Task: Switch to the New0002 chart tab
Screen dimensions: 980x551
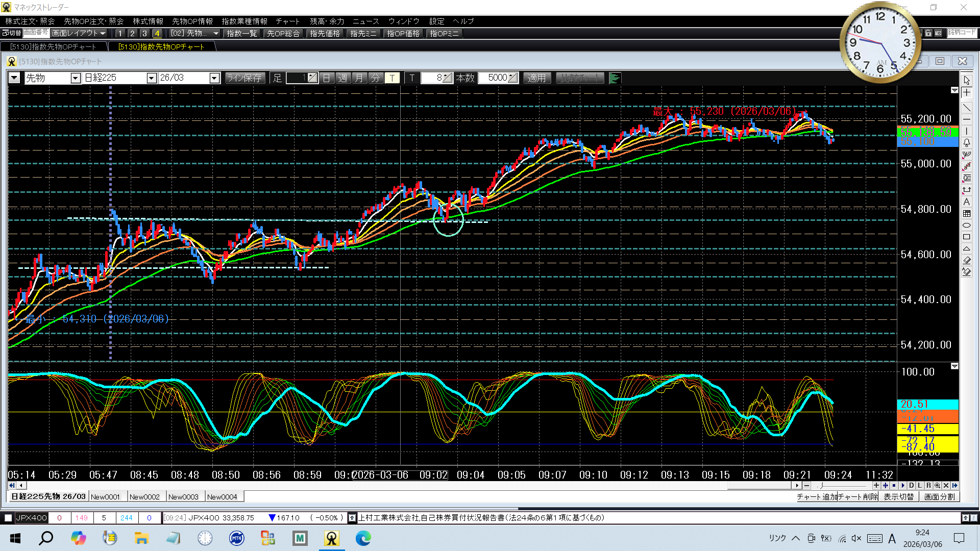Action: click(x=144, y=497)
